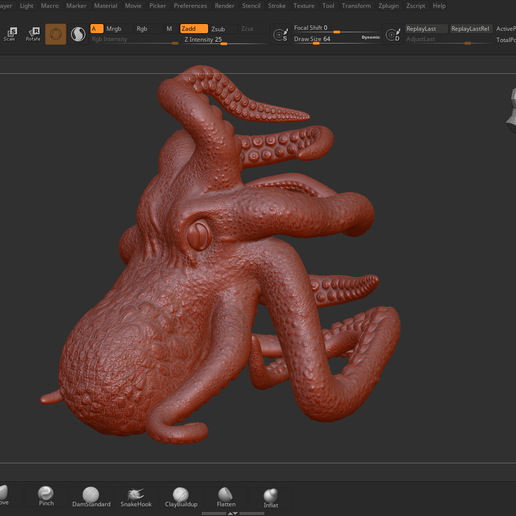Click the octopus model's eye
The width and height of the screenshot is (516, 516).
coord(199,235)
